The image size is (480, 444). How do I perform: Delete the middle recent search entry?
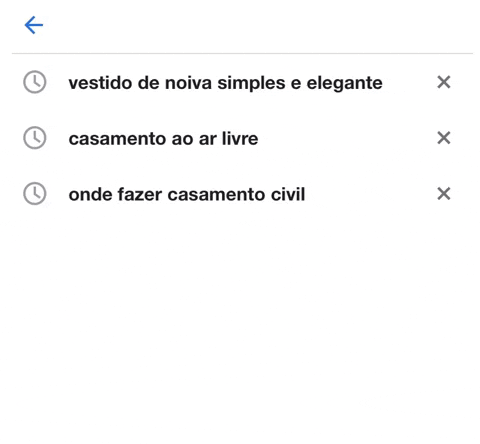(444, 138)
